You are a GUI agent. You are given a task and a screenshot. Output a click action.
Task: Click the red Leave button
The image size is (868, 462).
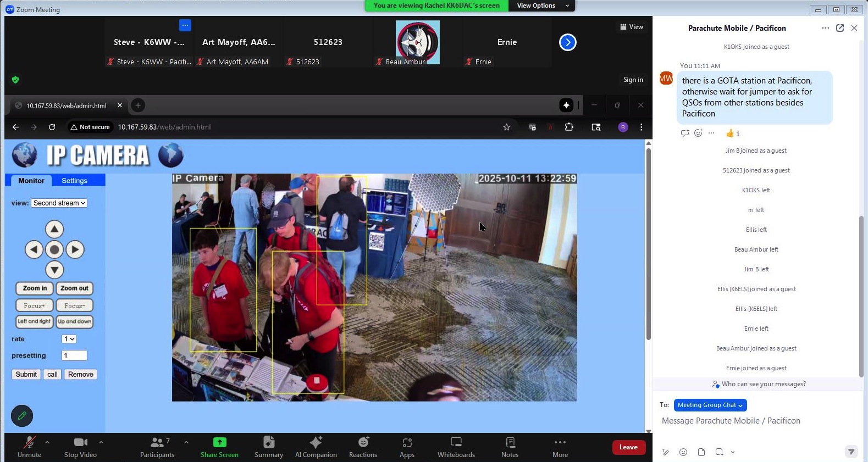pos(628,447)
